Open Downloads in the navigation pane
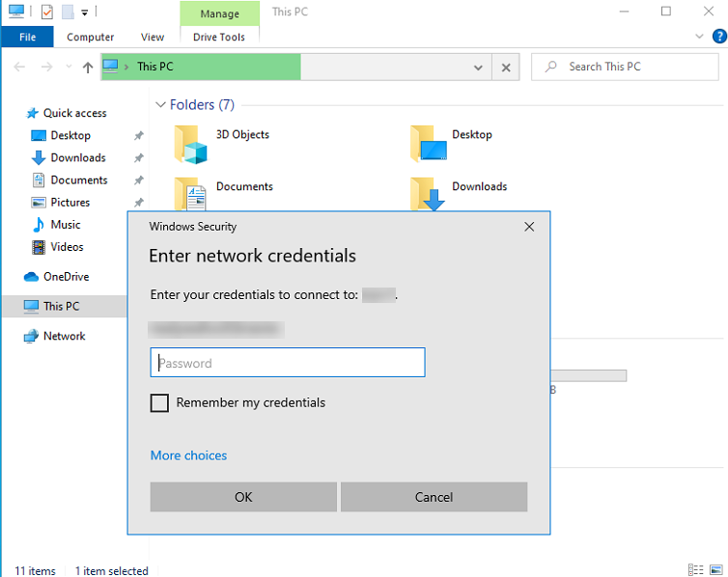The image size is (728, 577). (x=78, y=157)
